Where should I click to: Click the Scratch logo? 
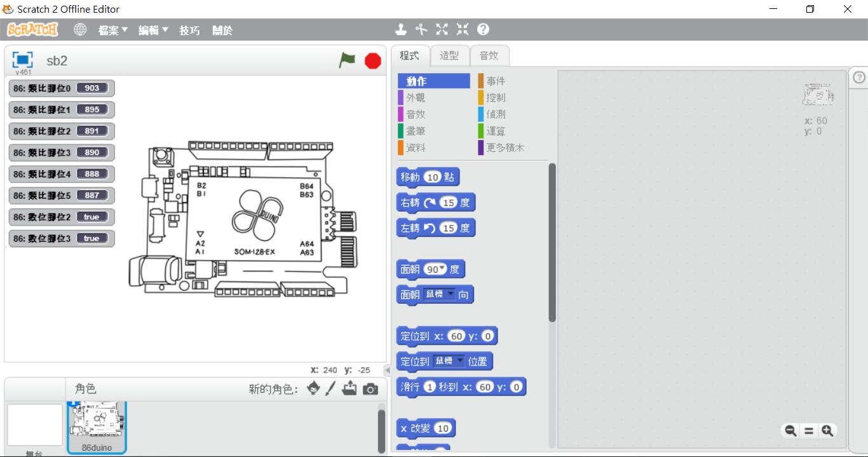pos(32,30)
